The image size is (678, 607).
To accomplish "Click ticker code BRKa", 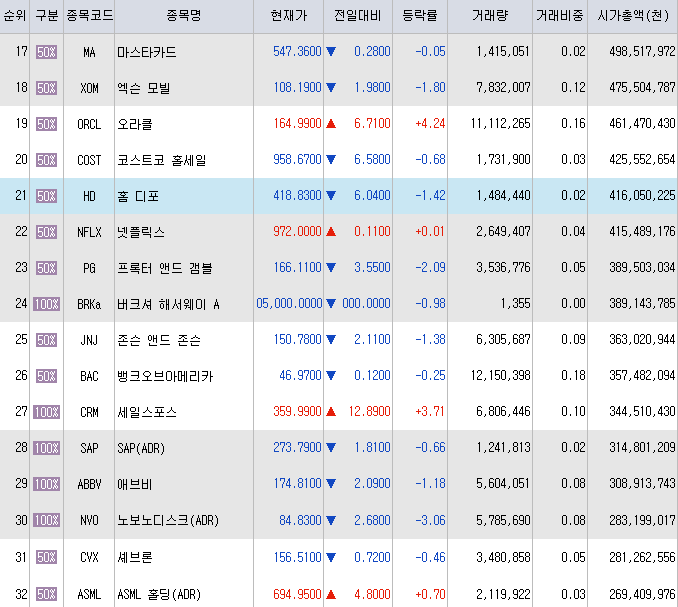I will 89,304.
